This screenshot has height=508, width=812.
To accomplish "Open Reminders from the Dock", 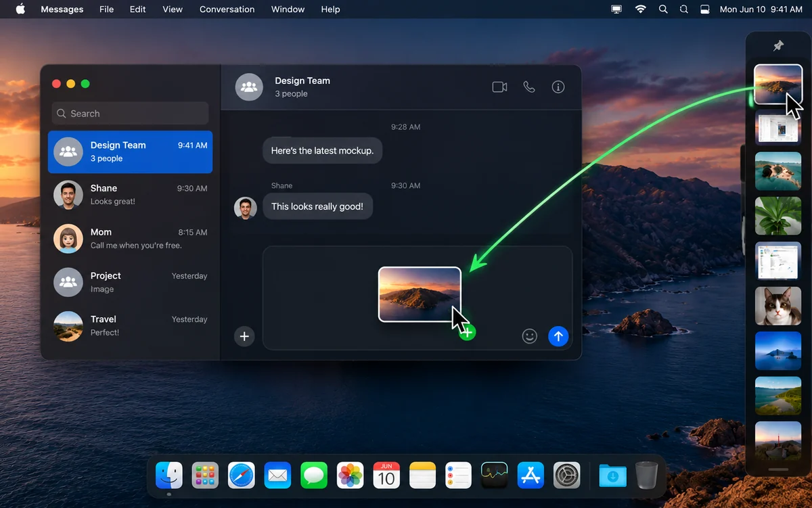I will click(x=458, y=476).
